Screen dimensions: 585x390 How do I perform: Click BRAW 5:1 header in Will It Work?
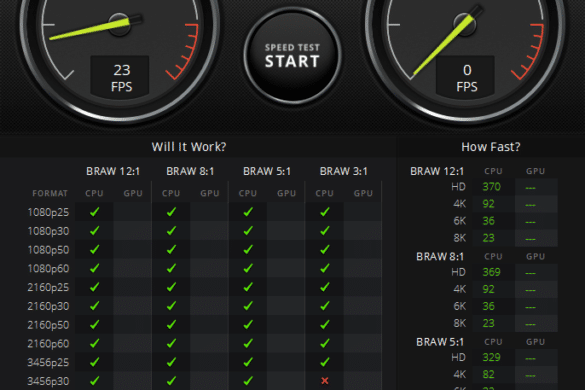tap(267, 171)
